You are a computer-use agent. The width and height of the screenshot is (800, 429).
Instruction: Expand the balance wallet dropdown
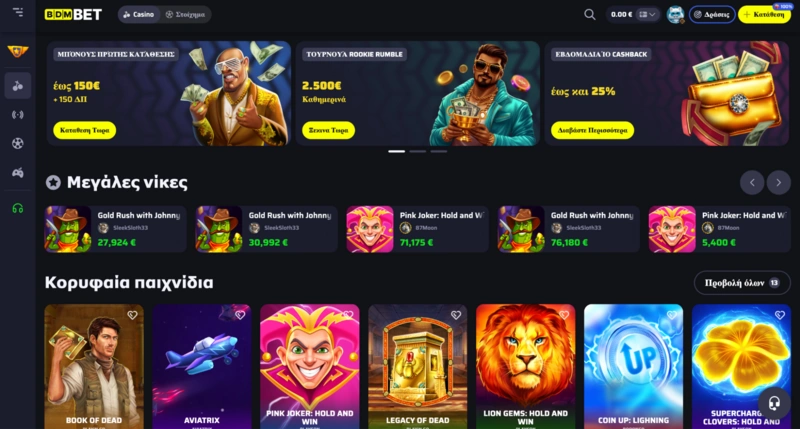coord(647,14)
